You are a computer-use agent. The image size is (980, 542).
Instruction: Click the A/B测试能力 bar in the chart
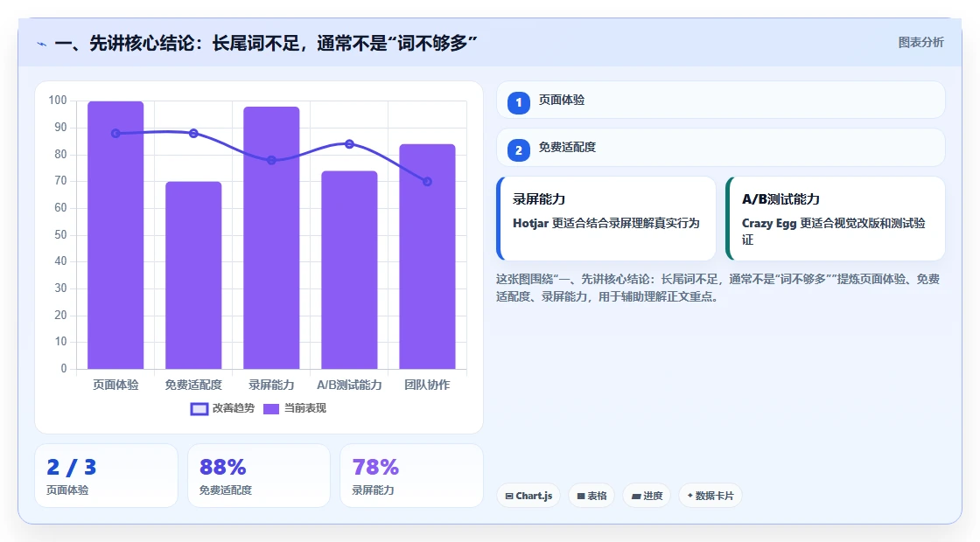coord(349,270)
